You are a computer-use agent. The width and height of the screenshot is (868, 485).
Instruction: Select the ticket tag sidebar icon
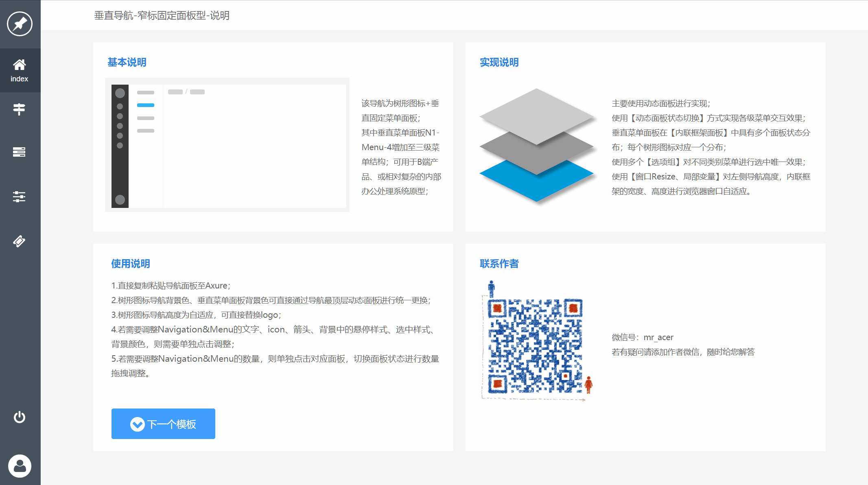click(x=19, y=241)
